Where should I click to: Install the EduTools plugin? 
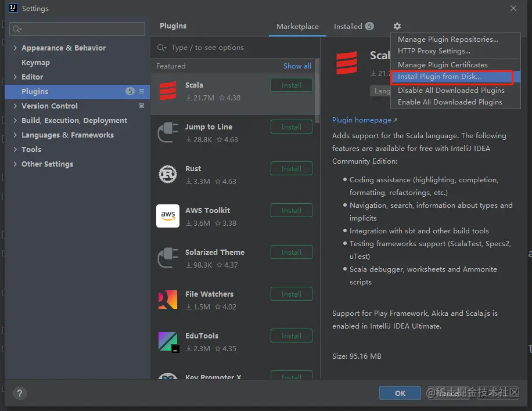(x=292, y=336)
